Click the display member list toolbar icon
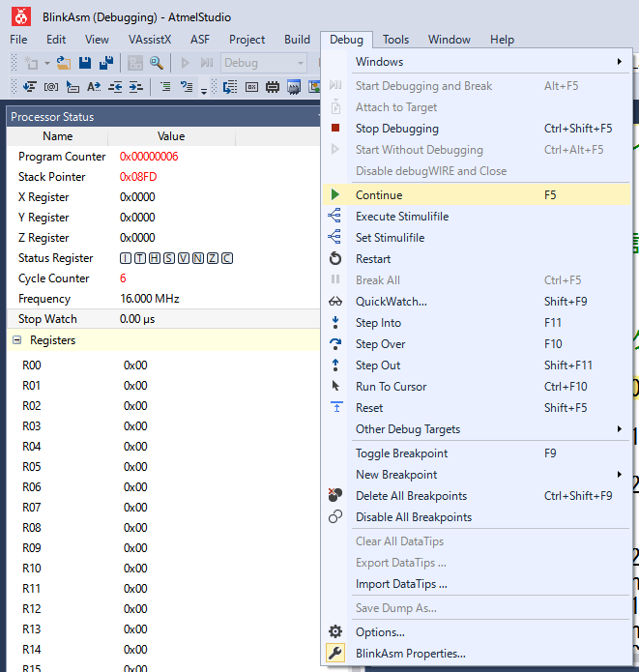The image size is (639, 672). [30, 87]
